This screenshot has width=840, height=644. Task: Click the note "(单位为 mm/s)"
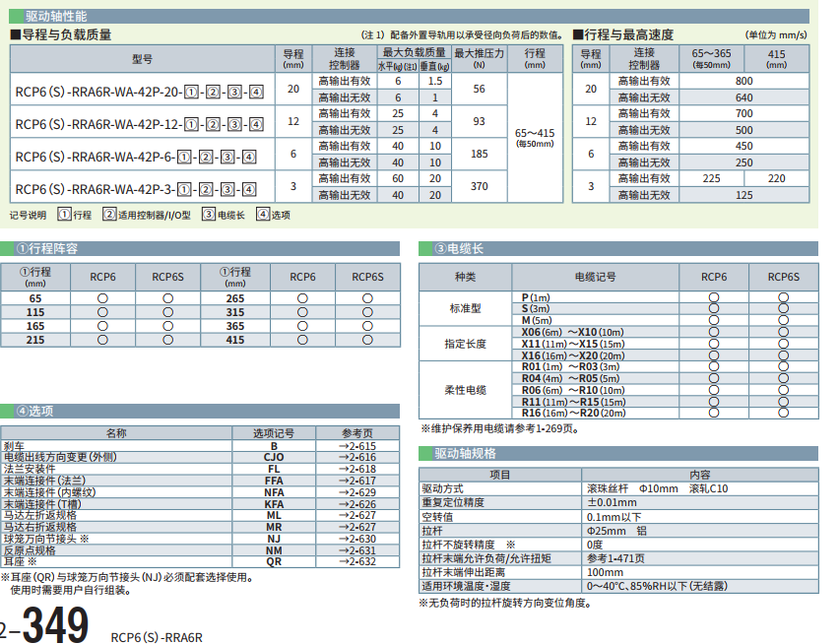point(776,35)
